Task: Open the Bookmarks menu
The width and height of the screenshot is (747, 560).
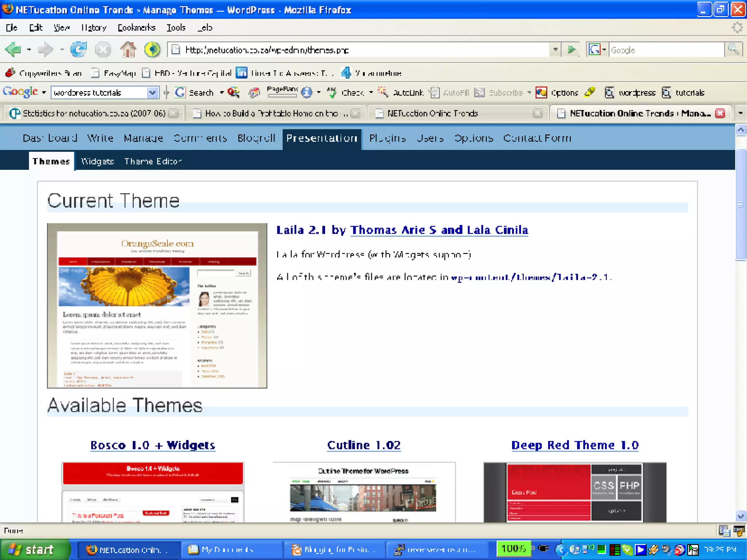Action: pyautogui.click(x=136, y=28)
